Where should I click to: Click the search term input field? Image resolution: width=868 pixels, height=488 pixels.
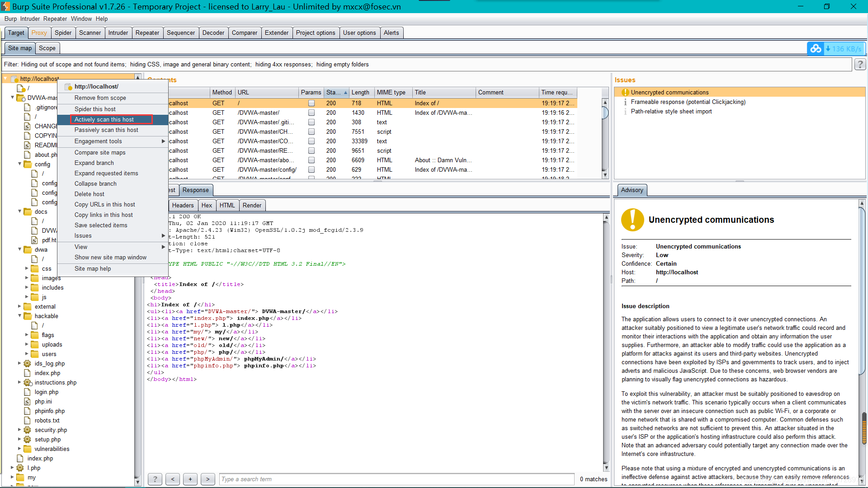pos(397,479)
